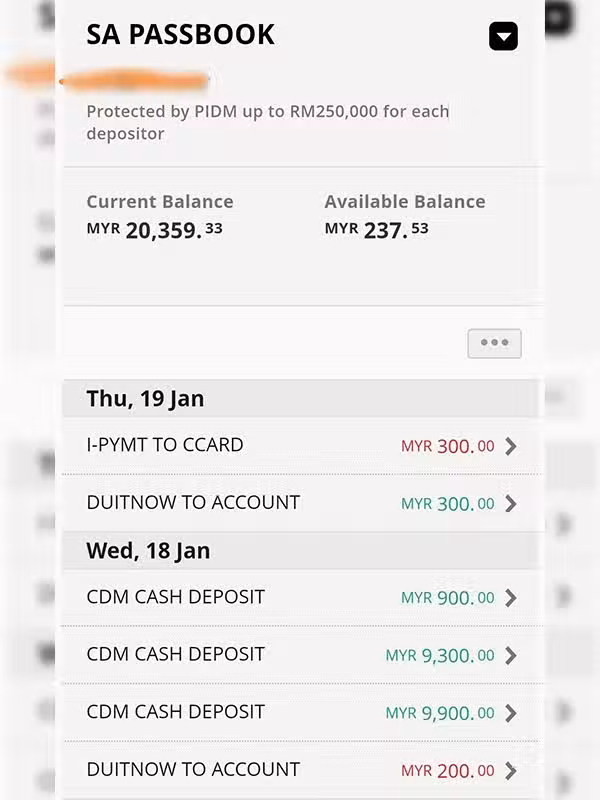Open the DUITNOW TO ACCOUNT entry under Wed, 18 Jan
Viewport: 600px width, 800px height.
click(193, 769)
